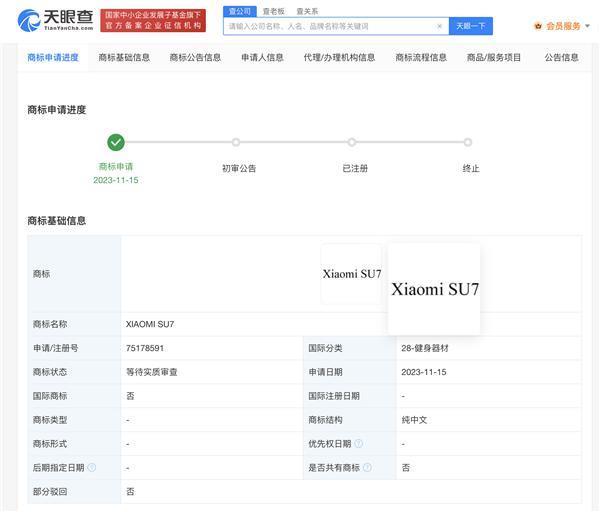The image size is (600, 512).
Task: Click help icon next to 优先权日期
Action: (358, 443)
